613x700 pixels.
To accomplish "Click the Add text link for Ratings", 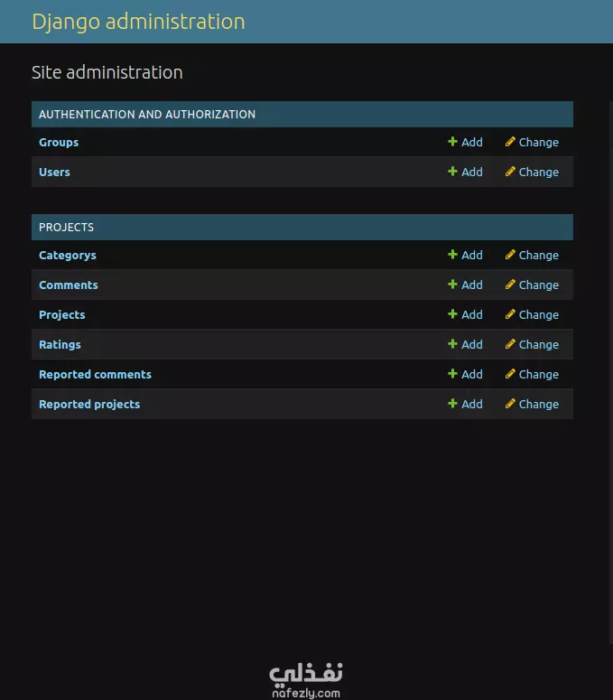I will (x=472, y=344).
